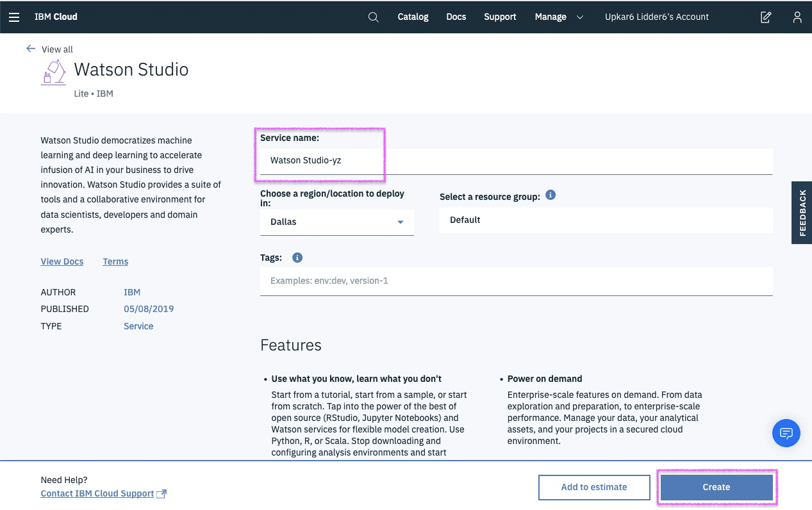Open the hamburger navigation menu
This screenshot has height=510, width=812.
pos(14,17)
